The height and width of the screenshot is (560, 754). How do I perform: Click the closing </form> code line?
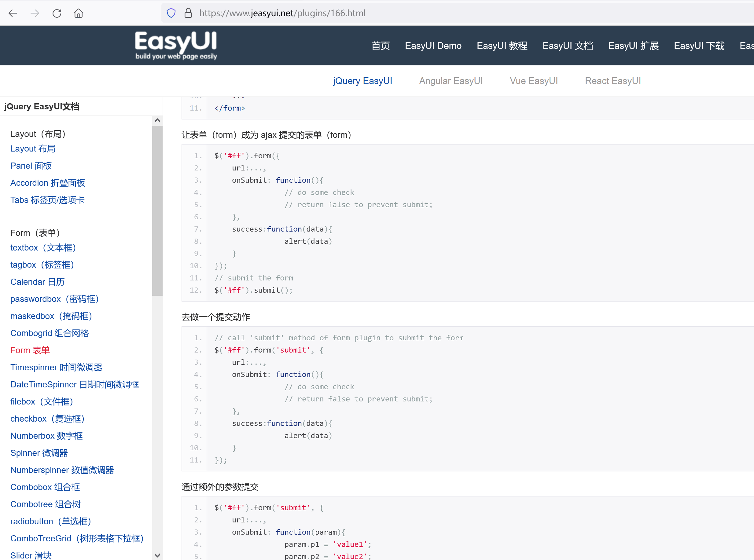click(230, 108)
